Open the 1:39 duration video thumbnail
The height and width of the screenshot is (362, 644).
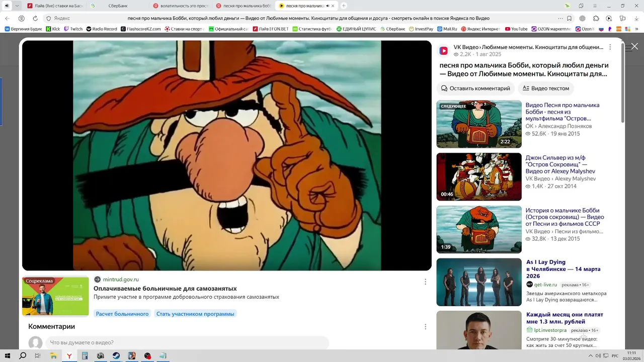click(479, 229)
